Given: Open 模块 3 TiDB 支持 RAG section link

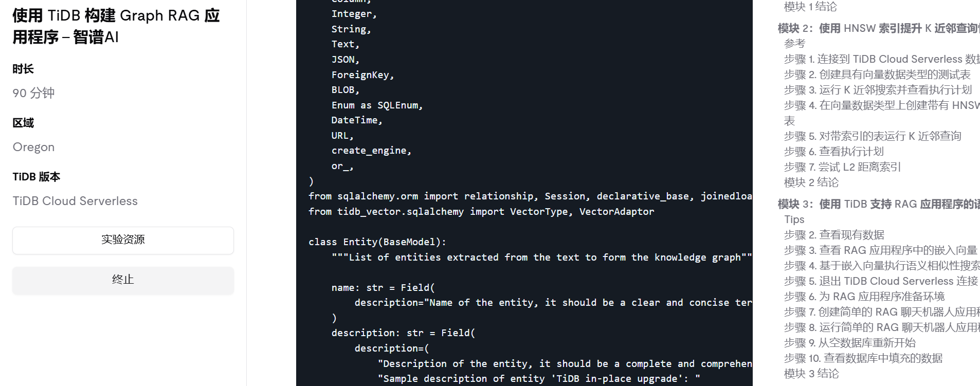Looking at the screenshot, I should pos(878,204).
